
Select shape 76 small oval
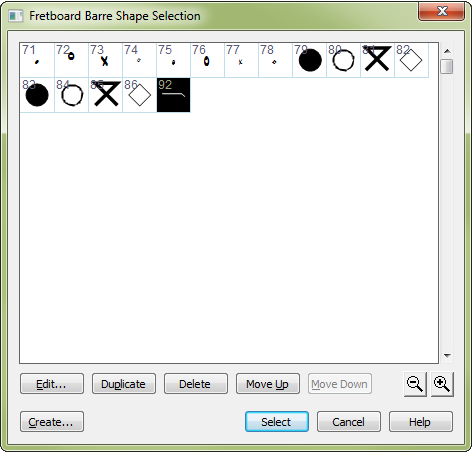coord(207,60)
